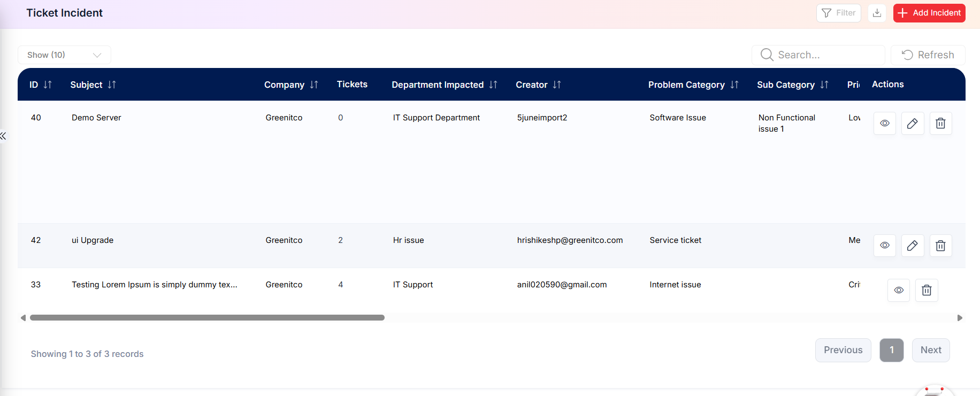Screen dimensions: 980x396
Task: Click the 'Hr issue' department cell
Action: (408, 240)
